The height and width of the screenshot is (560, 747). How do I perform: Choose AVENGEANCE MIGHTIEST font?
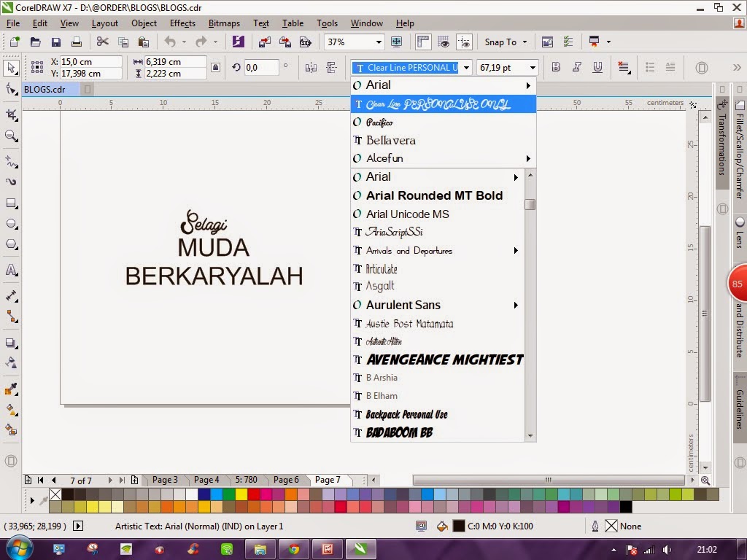click(438, 359)
